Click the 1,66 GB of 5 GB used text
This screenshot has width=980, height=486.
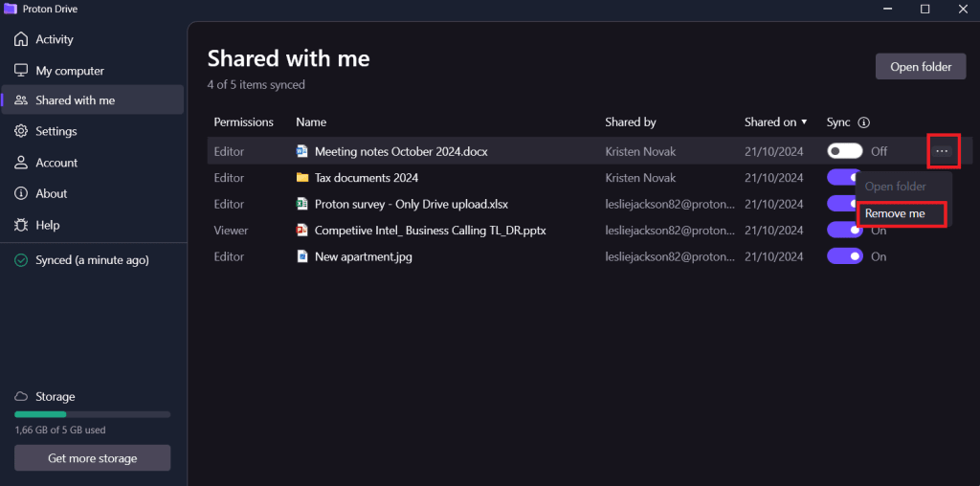tap(60, 430)
